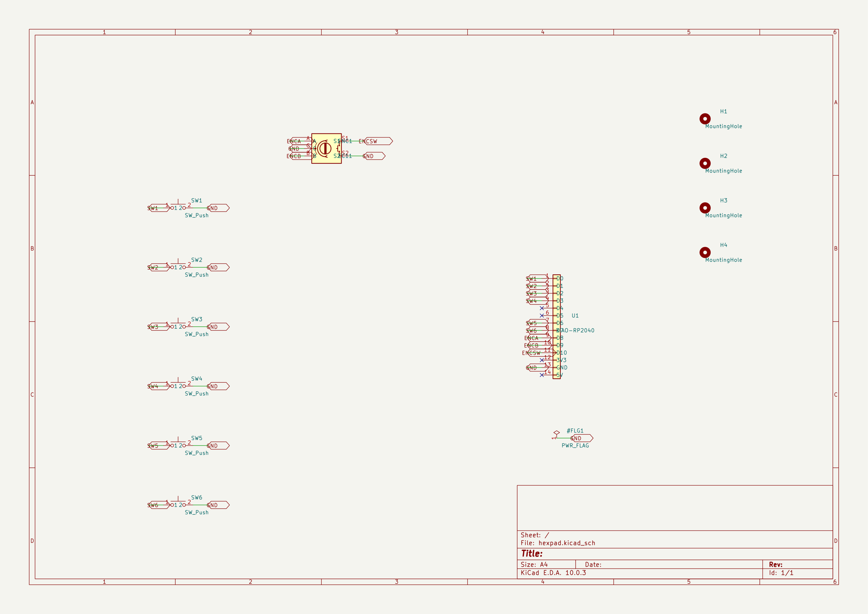868x614 pixels.
Task: Click the SW3 global label left of switch SW3
Action: (x=159, y=327)
